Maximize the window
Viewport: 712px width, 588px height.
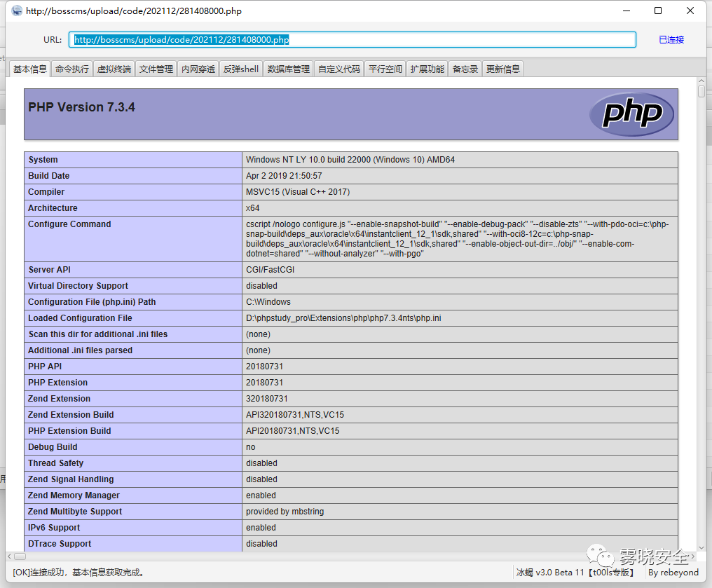[x=658, y=11]
